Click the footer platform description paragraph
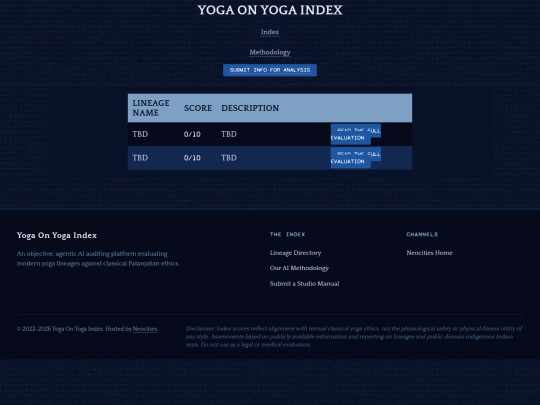The width and height of the screenshot is (540, 405). tap(98, 259)
